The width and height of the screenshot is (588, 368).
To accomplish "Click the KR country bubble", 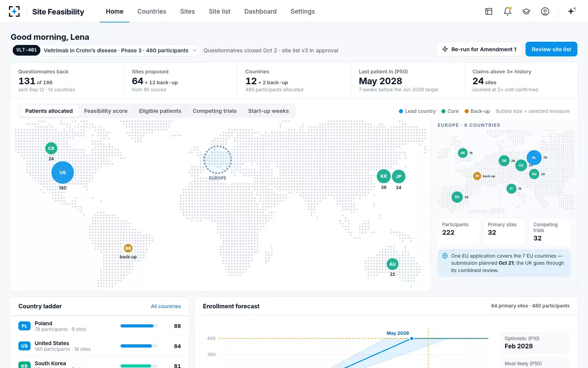I will [x=384, y=176].
